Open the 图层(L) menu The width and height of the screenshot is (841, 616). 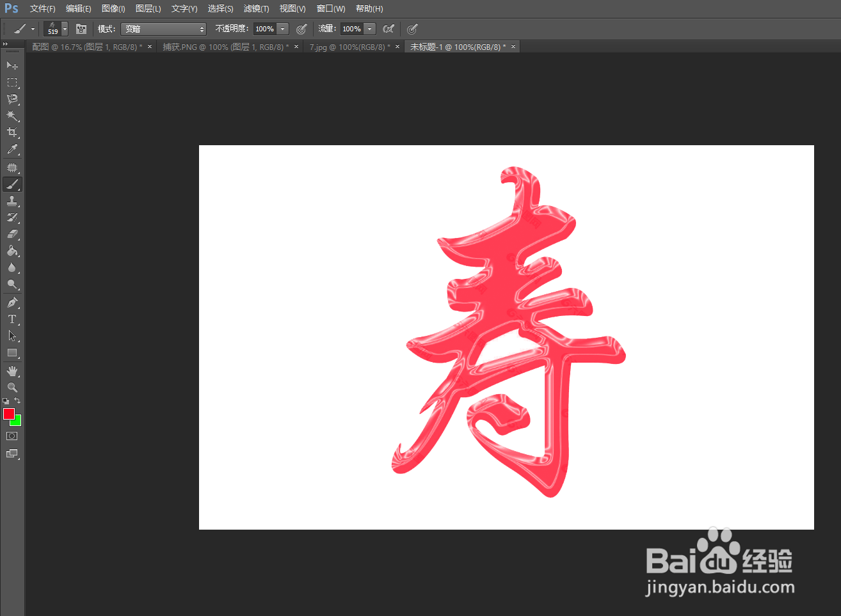click(148, 9)
